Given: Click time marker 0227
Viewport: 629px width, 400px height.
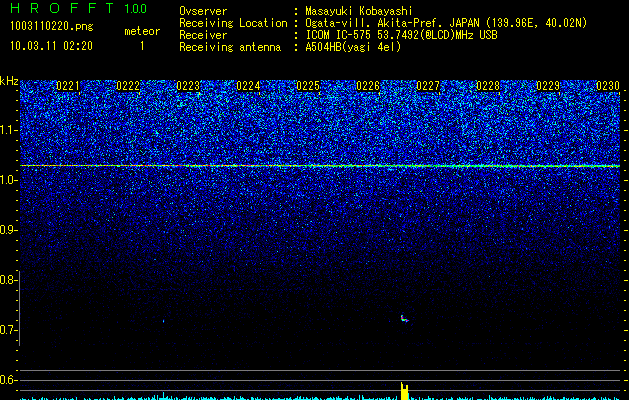Looking at the screenshot, I should click(428, 86).
